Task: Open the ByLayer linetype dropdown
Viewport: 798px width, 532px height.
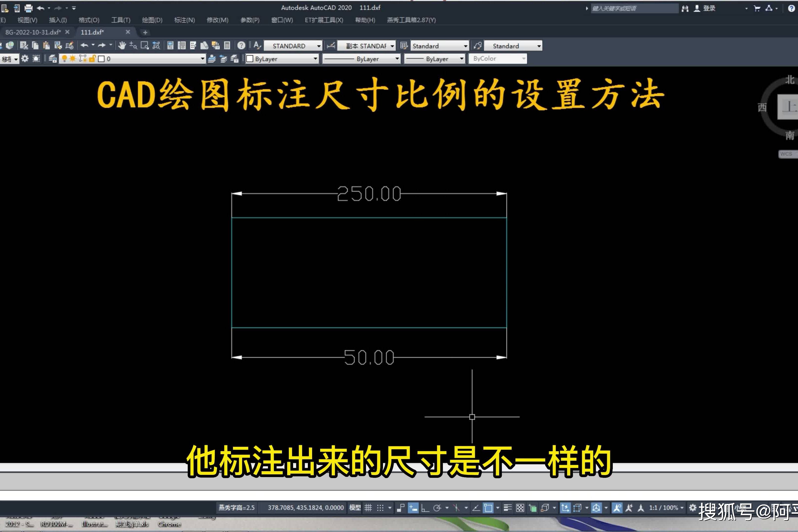Action: click(x=361, y=59)
